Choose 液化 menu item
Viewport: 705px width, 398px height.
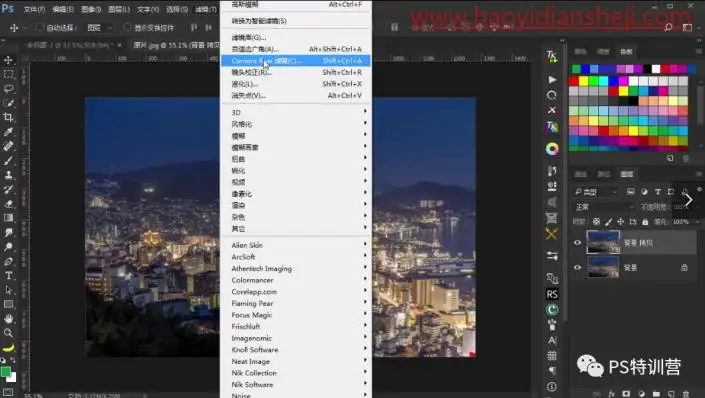[x=296, y=84]
